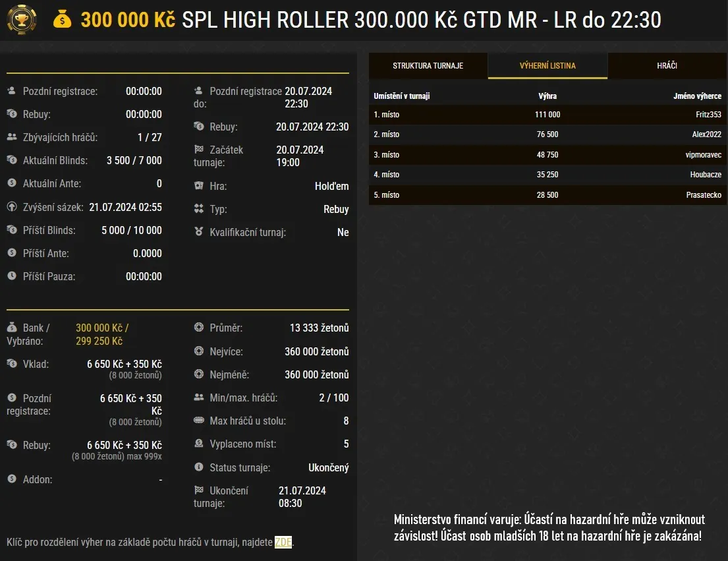
Task: Click the info icon beside Status turnaje
Action: tap(198, 467)
